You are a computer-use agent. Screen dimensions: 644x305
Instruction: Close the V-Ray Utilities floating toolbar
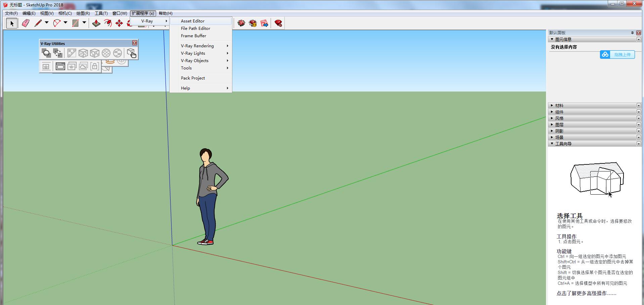point(135,43)
